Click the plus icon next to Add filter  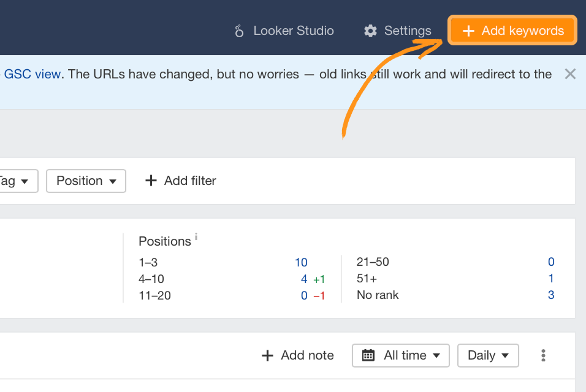coord(151,180)
